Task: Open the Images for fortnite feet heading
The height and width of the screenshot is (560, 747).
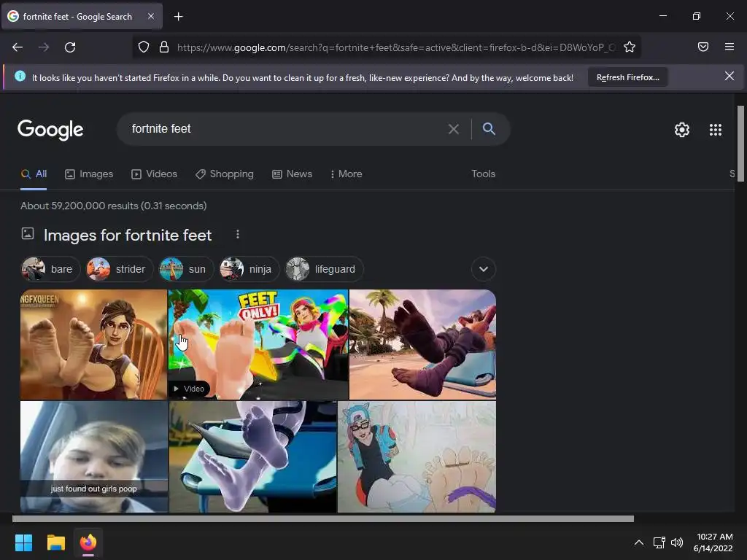Action: coord(127,236)
